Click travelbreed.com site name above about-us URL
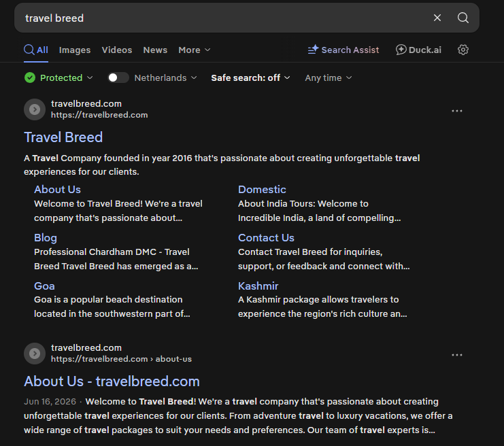 pos(86,347)
